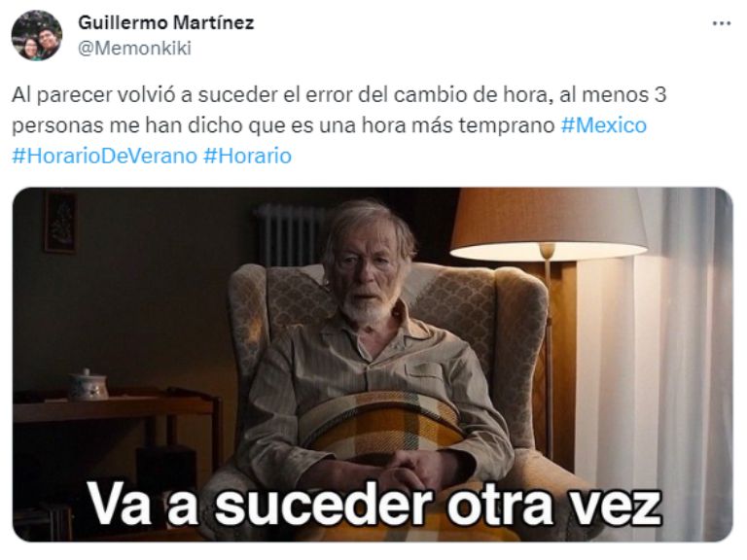Open the old man meme image
Screen dimensions: 747x560
373,365
